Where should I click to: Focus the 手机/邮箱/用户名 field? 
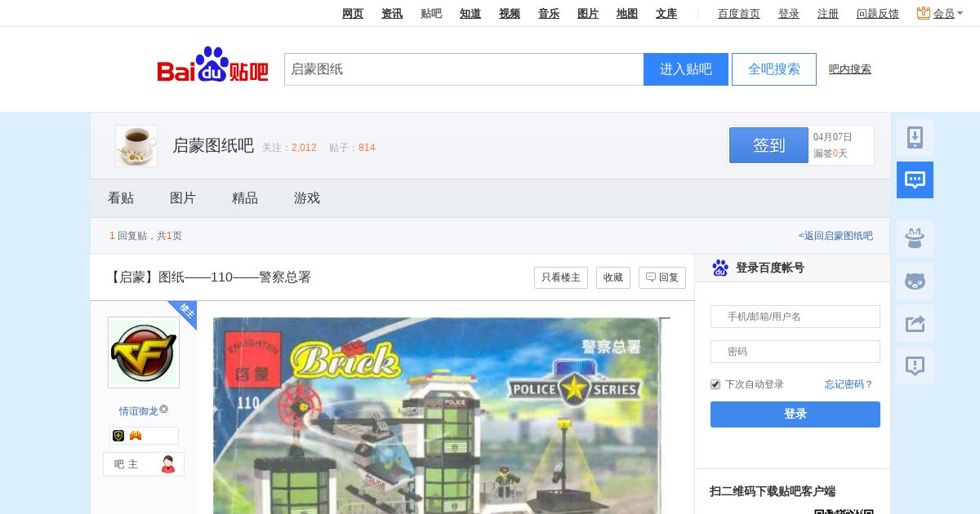click(795, 317)
